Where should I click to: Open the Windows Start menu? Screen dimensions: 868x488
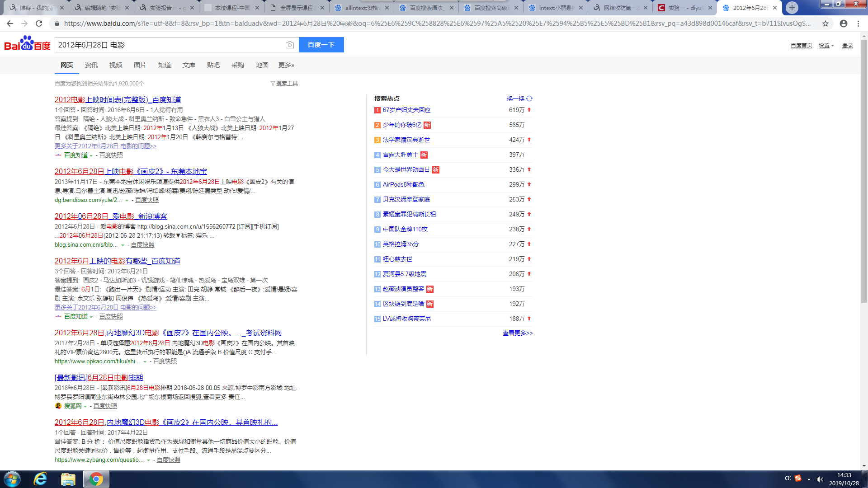coord(12,479)
